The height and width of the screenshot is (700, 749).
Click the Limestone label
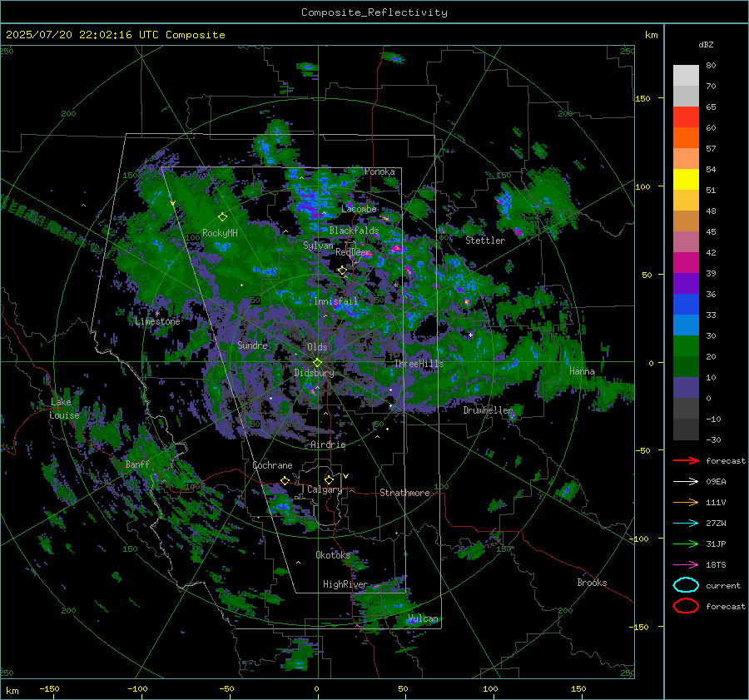(x=157, y=321)
